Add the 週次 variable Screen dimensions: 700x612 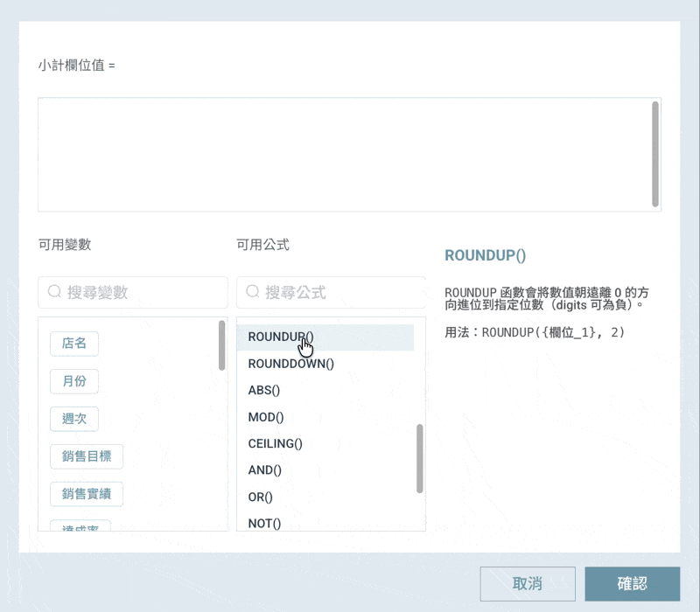coord(74,419)
